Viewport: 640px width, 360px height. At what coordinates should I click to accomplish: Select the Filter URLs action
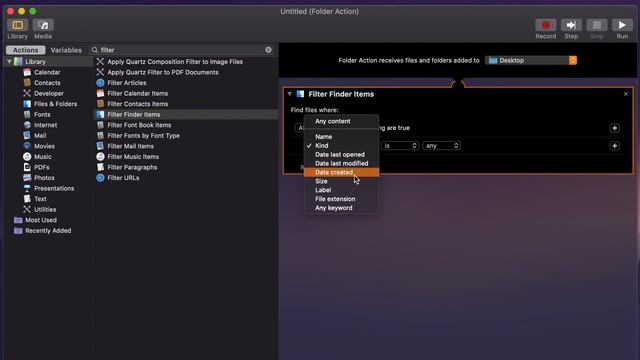[123, 178]
